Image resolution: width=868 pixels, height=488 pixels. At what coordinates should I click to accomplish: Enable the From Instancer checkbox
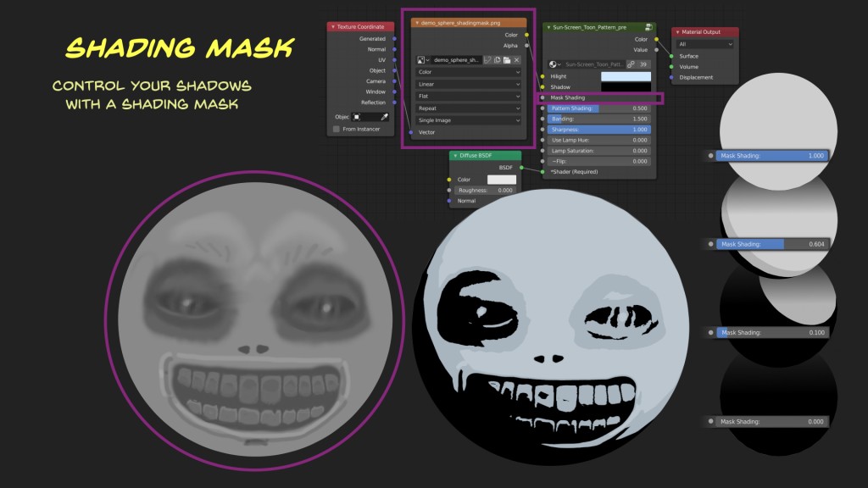[x=337, y=129]
